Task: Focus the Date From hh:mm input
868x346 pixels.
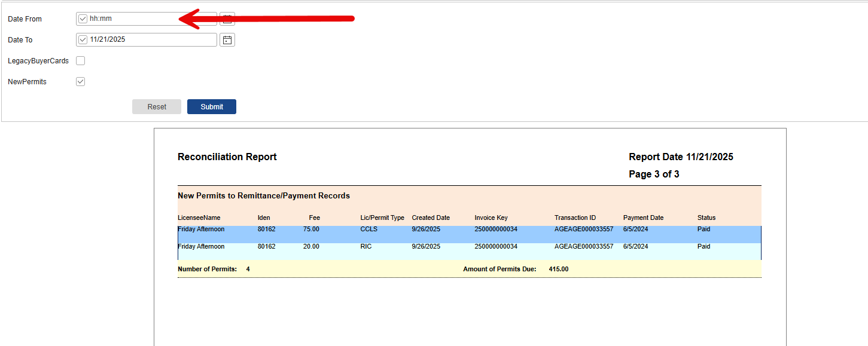Action: 132,19
